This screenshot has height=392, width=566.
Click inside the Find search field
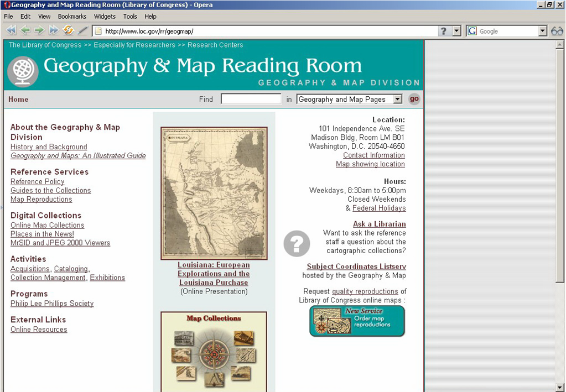click(x=251, y=100)
